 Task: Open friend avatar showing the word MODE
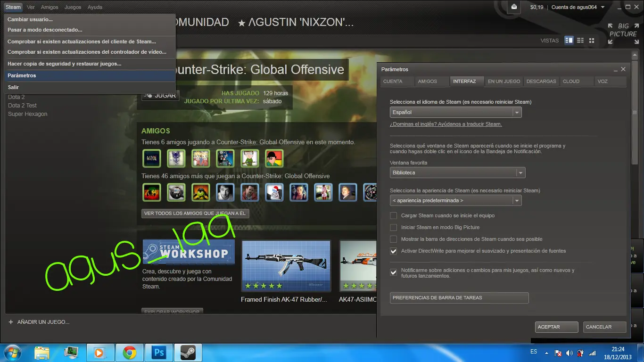[152, 158]
